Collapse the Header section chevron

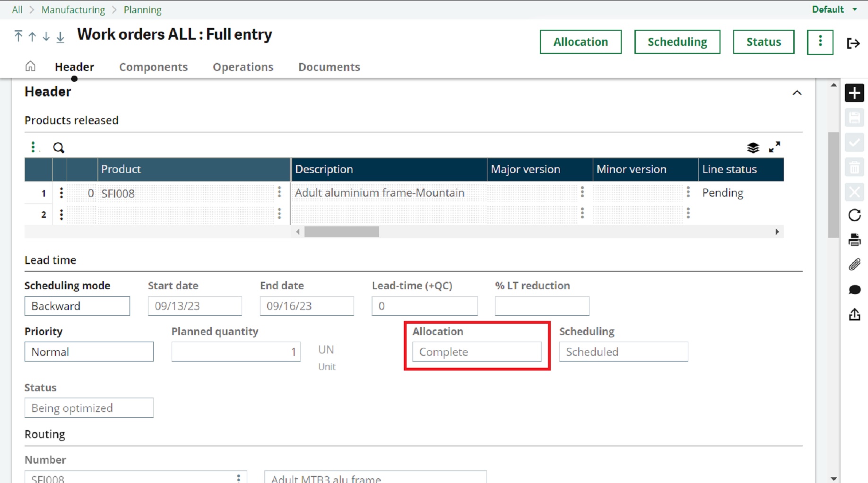click(x=797, y=93)
